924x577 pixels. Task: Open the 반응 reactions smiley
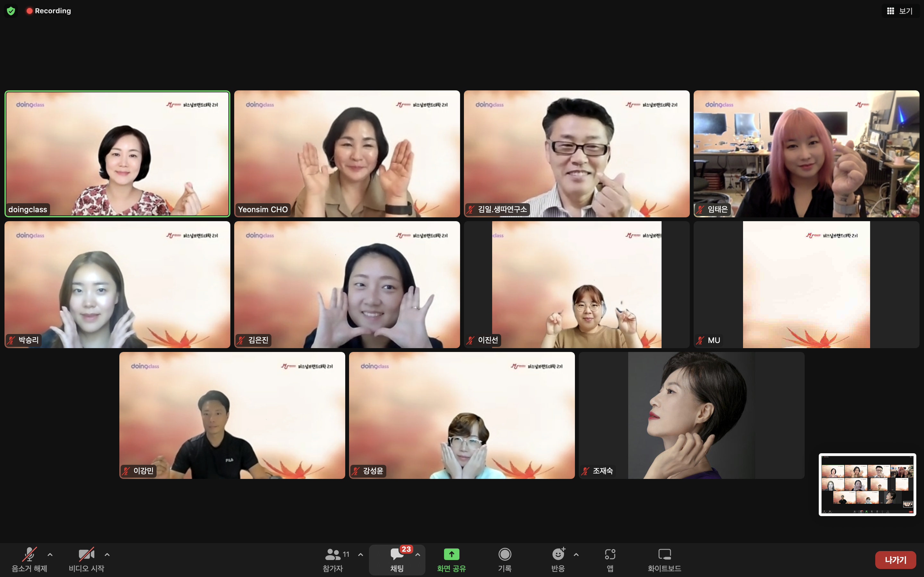(x=558, y=554)
